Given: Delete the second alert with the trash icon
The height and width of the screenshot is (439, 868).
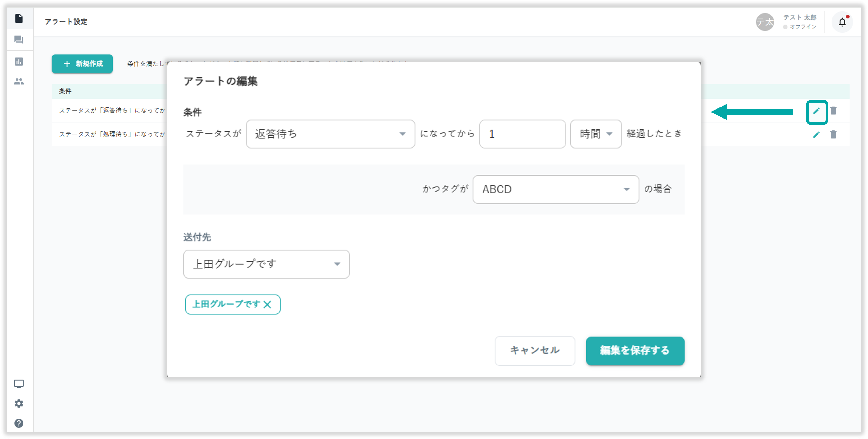Looking at the screenshot, I should click(833, 134).
